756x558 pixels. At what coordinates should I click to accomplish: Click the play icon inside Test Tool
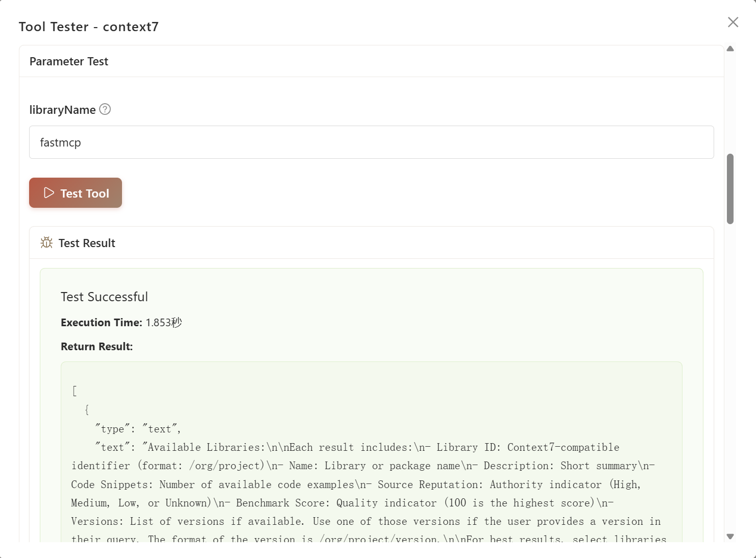tap(49, 193)
